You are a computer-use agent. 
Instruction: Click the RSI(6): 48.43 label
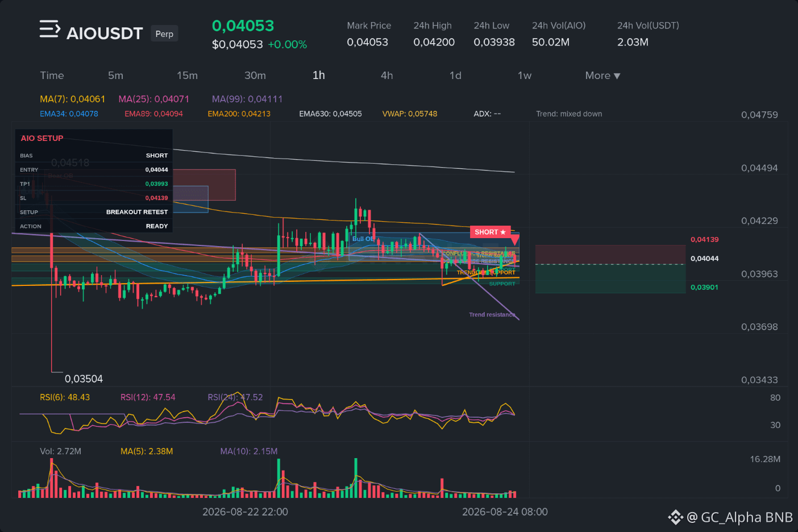tap(65, 397)
